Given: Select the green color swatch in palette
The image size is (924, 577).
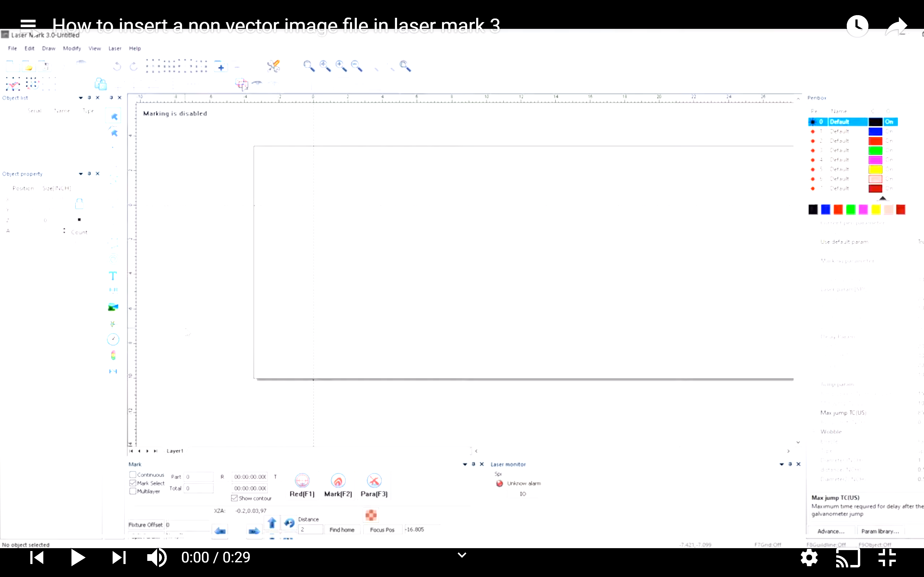Looking at the screenshot, I should (x=851, y=209).
